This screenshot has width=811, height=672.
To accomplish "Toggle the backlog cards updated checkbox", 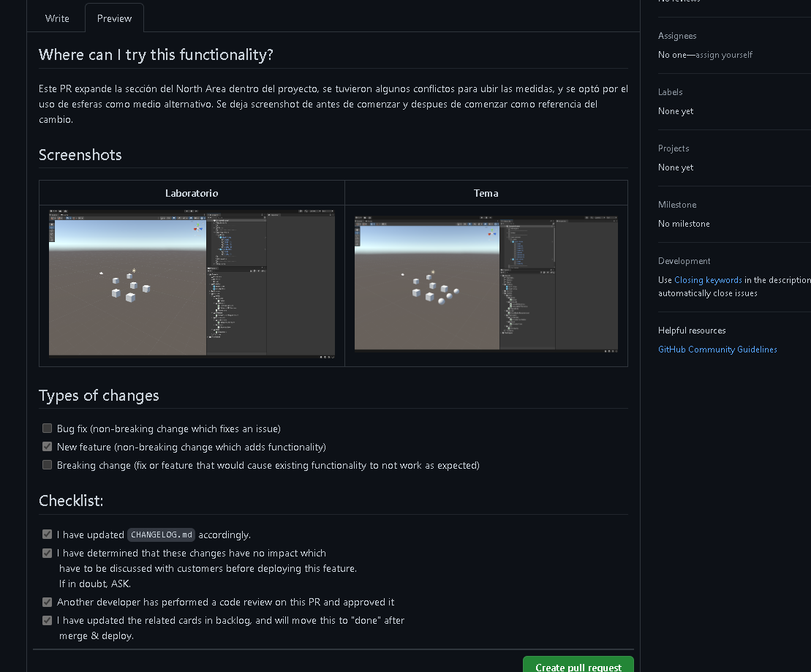I will pyautogui.click(x=48, y=621).
